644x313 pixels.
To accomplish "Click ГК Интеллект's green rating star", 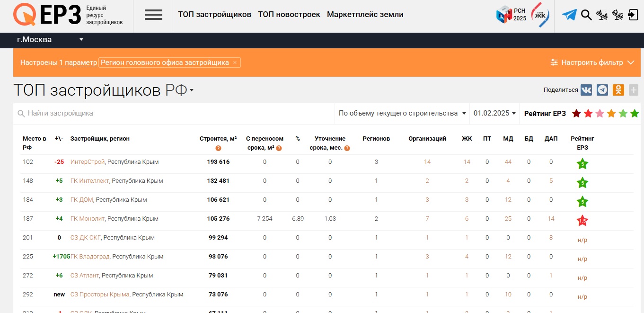I will 582,183.
